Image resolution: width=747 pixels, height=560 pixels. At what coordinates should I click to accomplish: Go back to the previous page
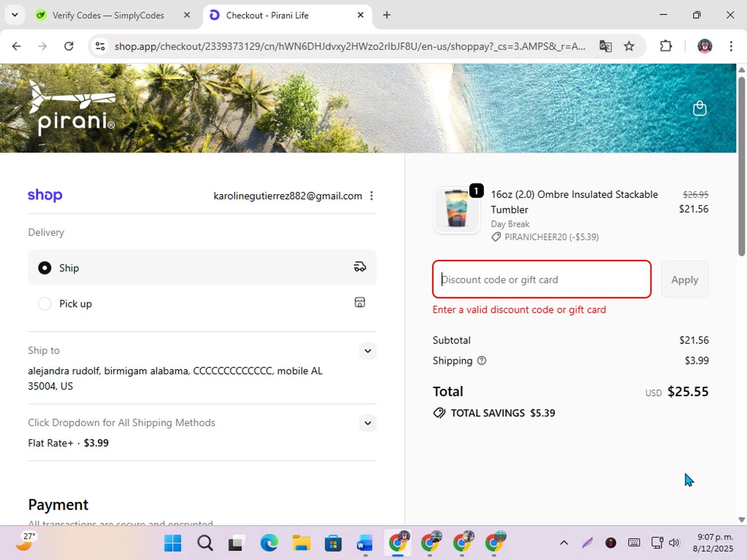click(16, 46)
